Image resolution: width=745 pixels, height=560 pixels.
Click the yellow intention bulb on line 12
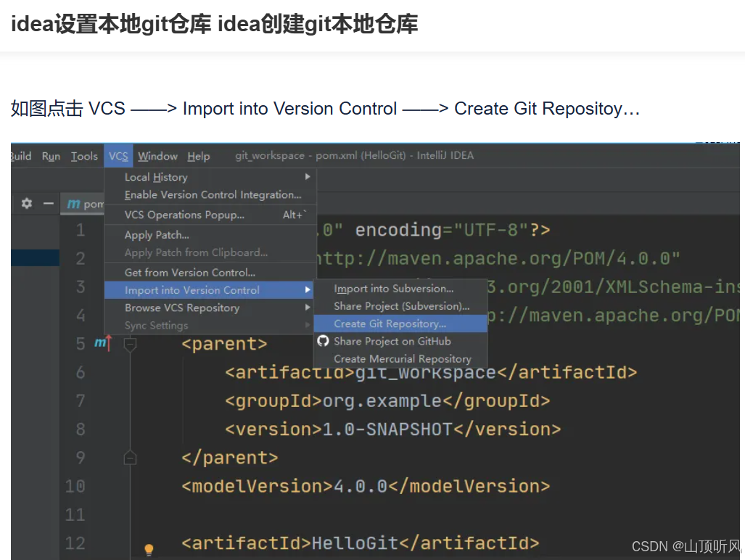coord(149,550)
